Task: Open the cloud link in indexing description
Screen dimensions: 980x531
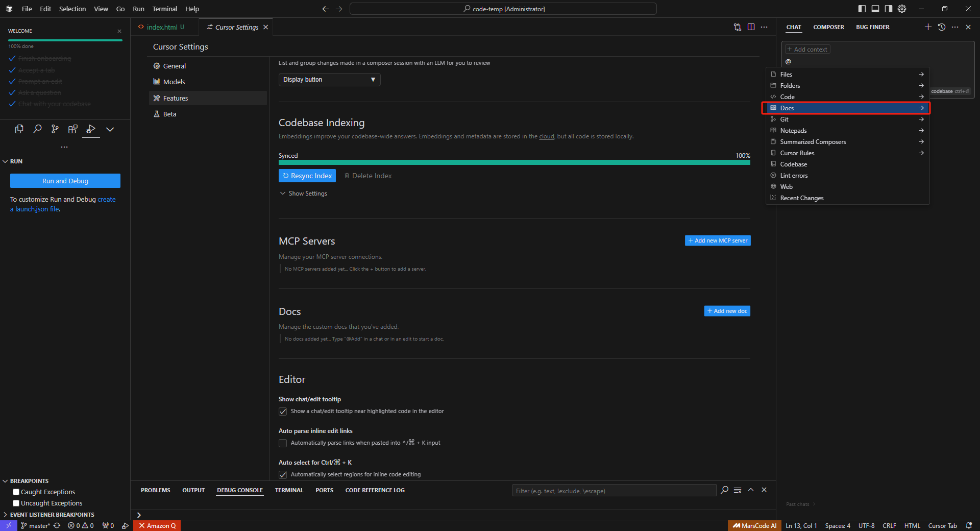Action: tap(547, 136)
